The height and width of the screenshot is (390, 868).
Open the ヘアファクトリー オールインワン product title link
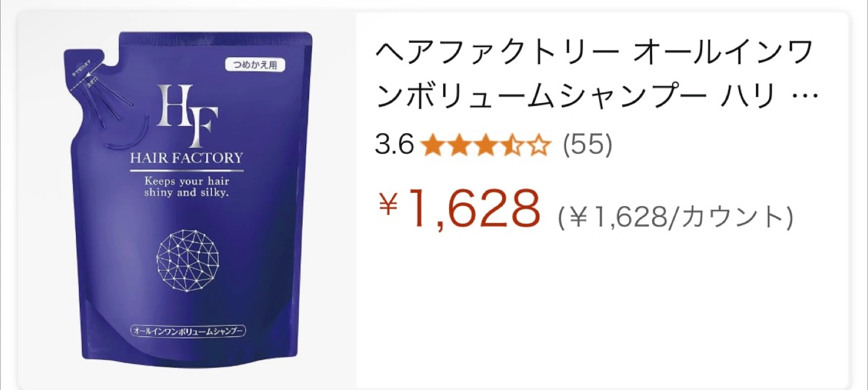(597, 77)
